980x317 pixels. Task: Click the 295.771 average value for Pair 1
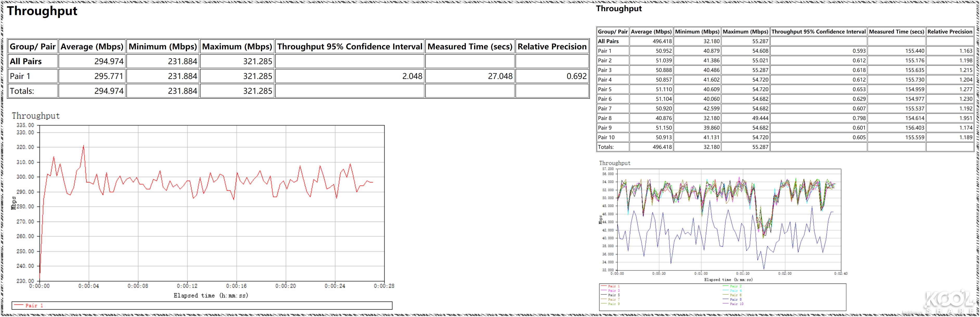(109, 76)
